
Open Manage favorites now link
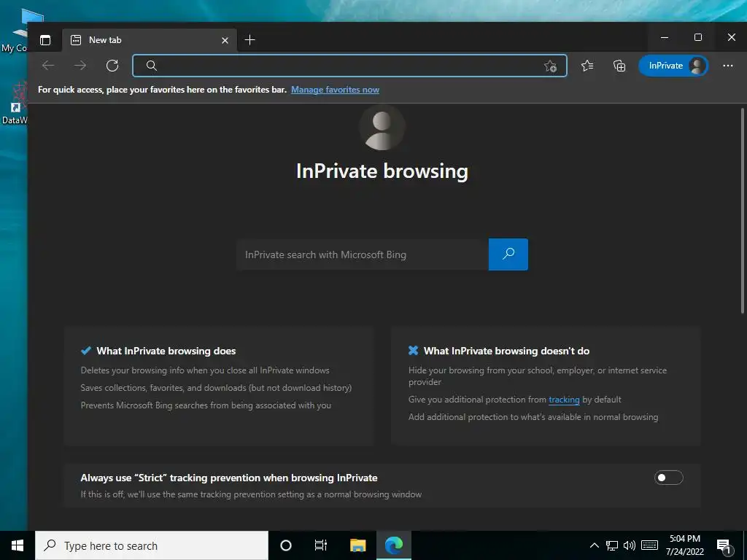[x=335, y=90]
